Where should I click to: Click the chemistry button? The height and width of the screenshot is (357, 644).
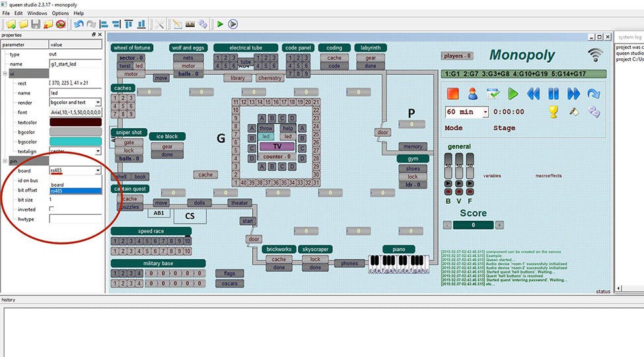click(x=270, y=78)
